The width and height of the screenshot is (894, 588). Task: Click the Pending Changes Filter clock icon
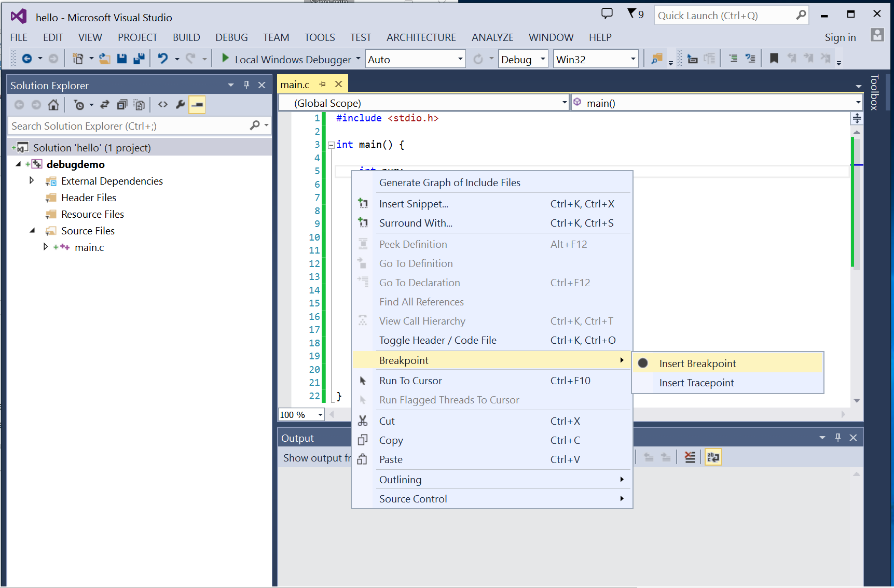[79, 105]
